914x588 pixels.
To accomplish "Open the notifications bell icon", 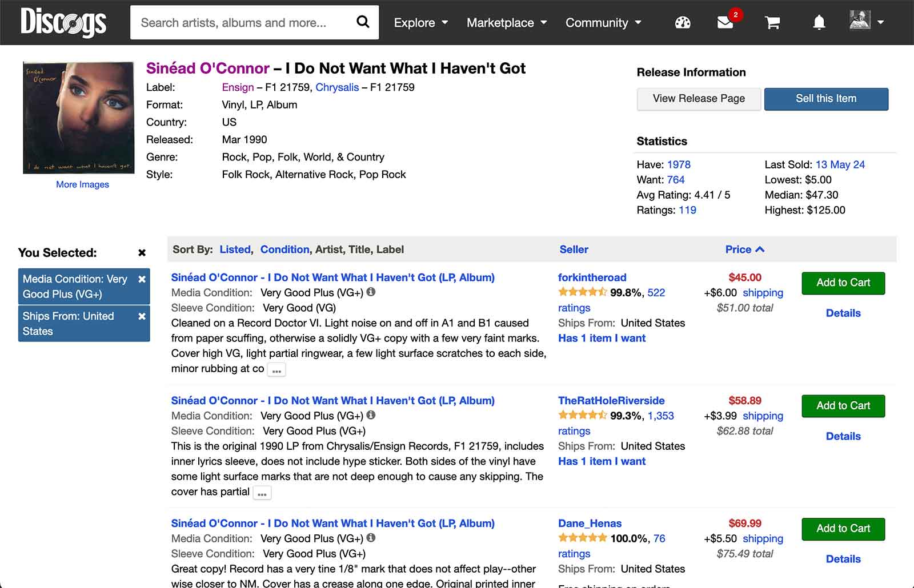I will pos(819,23).
